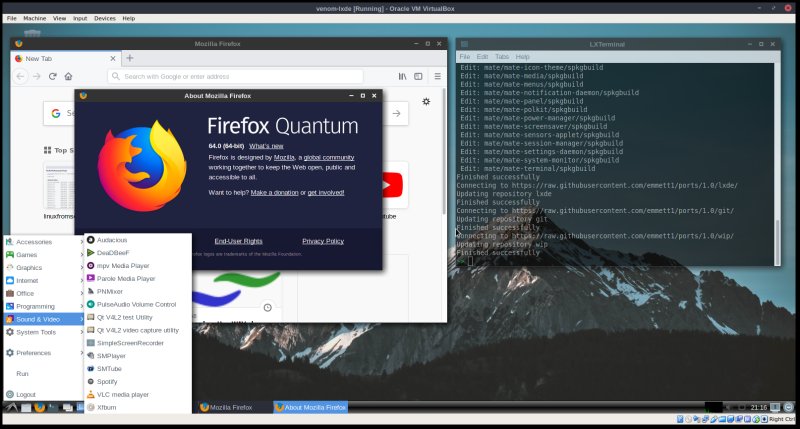Open the End-User Rights link

point(238,241)
